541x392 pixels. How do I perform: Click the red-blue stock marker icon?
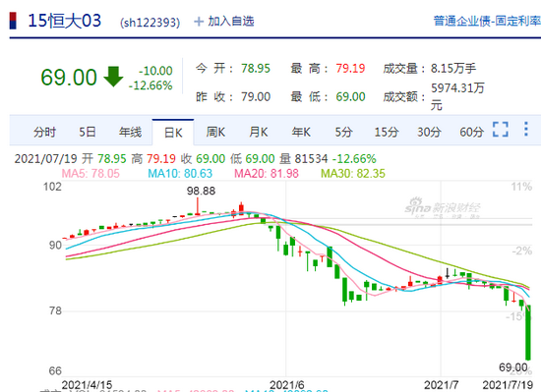[x=13, y=21]
